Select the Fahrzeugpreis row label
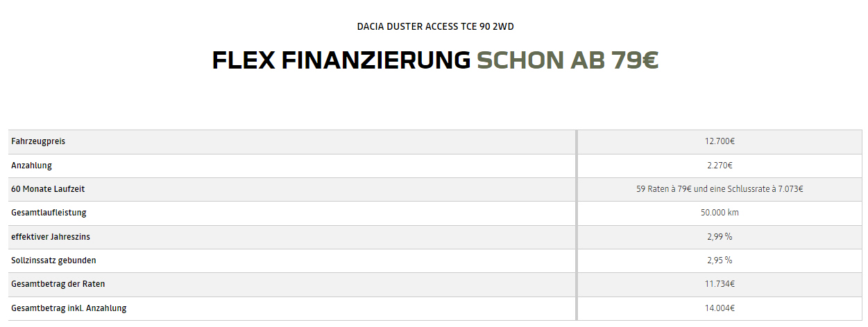 tap(38, 141)
